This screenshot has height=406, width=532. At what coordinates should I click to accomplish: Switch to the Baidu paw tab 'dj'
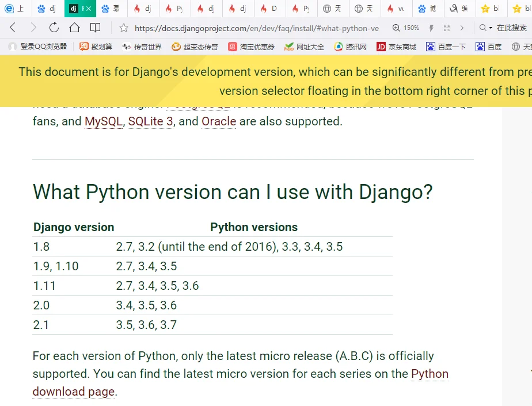coord(48,9)
